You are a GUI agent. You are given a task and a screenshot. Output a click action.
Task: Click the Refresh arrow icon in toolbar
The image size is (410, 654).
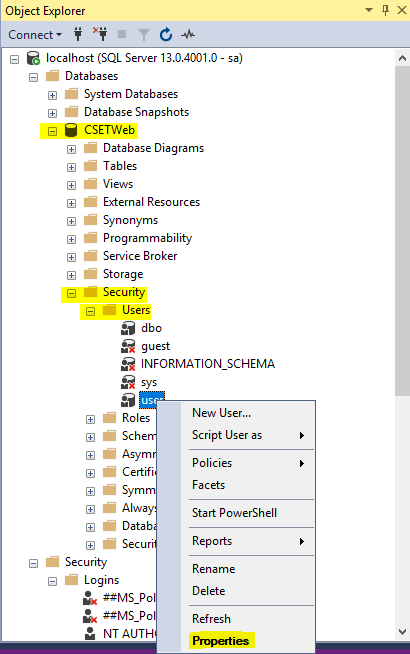[166, 34]
